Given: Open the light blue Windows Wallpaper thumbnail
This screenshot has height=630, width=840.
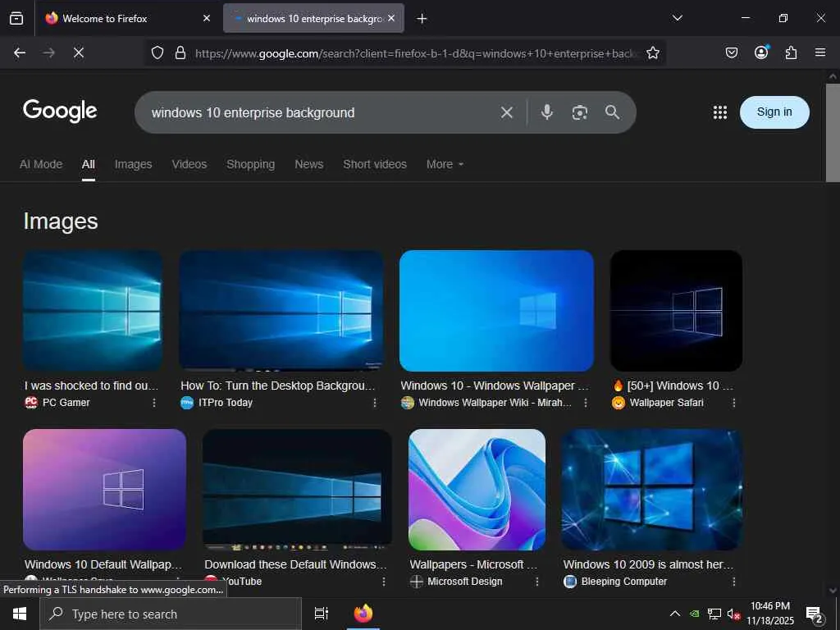Looking at the screenshot, I should [x=496, y=311].
